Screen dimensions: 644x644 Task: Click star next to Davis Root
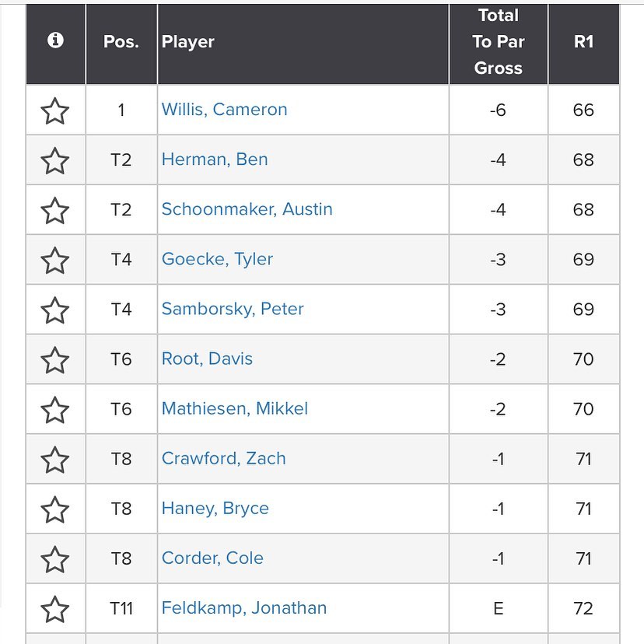point(55,359)
